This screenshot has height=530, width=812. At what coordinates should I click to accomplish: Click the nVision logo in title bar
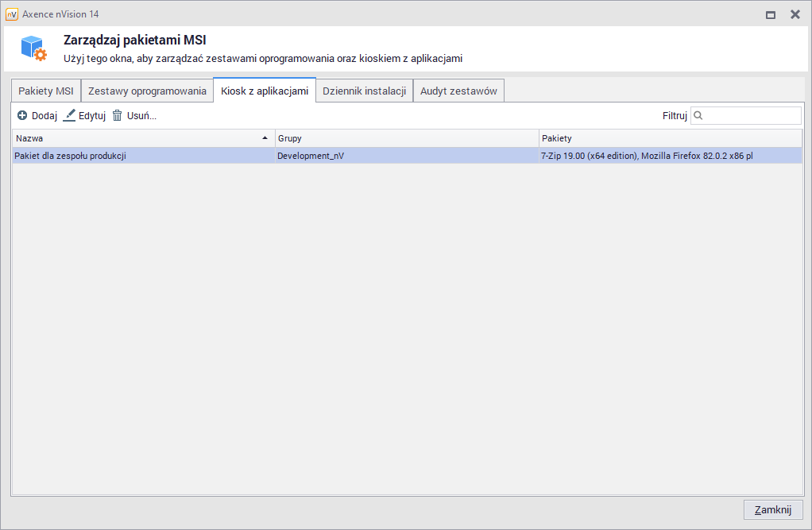tap(12, 14)
